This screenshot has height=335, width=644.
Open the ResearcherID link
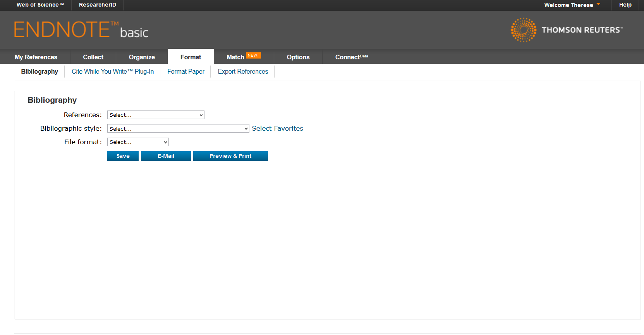click(98, 5)
